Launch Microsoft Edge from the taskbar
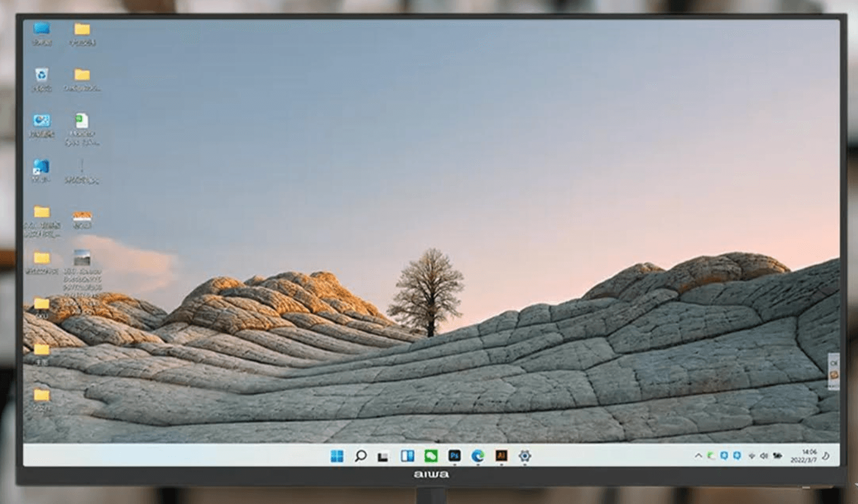Viewport: 858px width, 504px height. coord(478,456)
